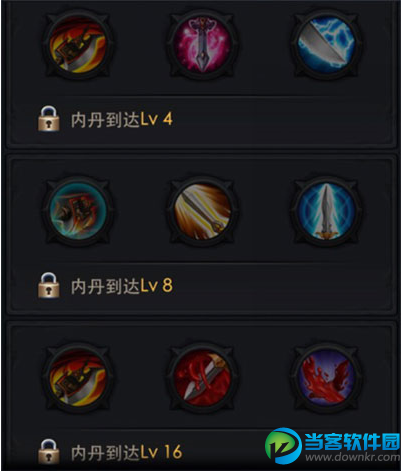Viewport: 401px width, 471px height.
Task: Click the padlock beside 内丹到达Lv 4
Action: tap(49, 118)
